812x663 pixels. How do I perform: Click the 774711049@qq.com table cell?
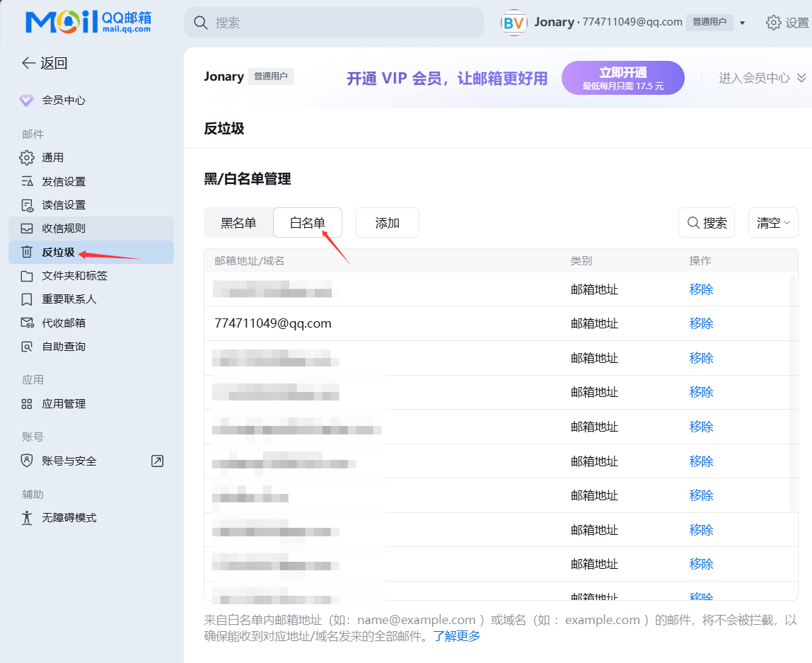coord(273,324)
